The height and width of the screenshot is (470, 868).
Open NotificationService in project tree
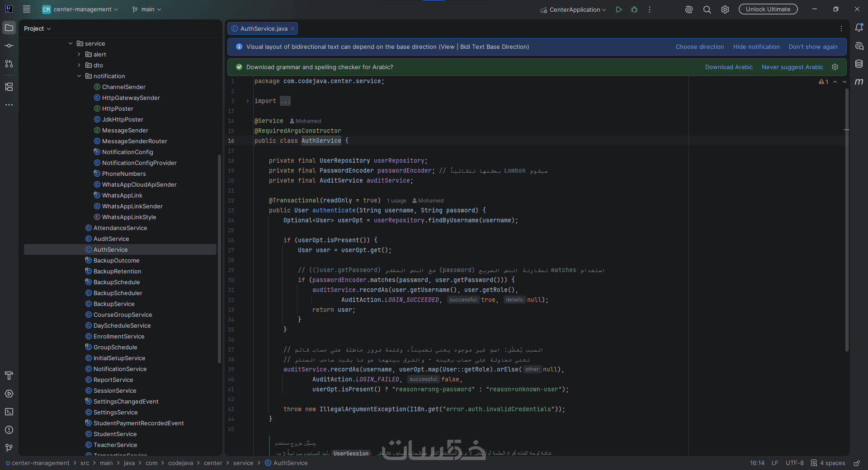(x=120, y=369)
